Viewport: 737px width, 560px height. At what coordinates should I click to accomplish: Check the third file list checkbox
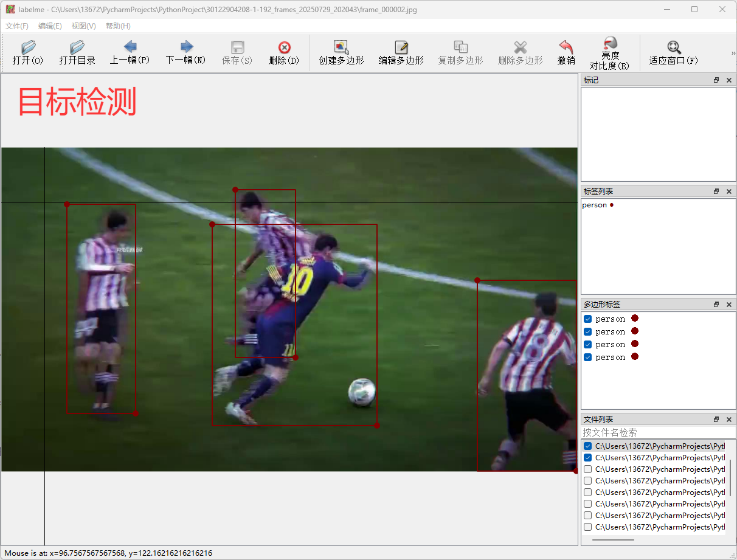587,469
